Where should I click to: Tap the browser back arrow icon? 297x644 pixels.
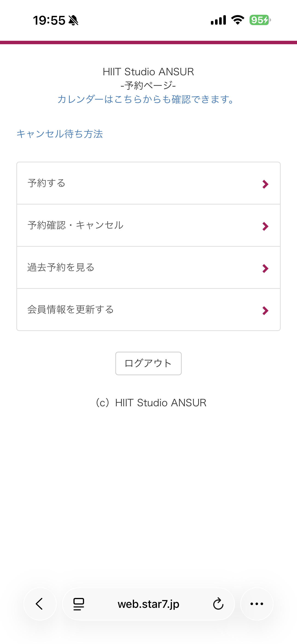pyautogui.click(x=40, y=604)
